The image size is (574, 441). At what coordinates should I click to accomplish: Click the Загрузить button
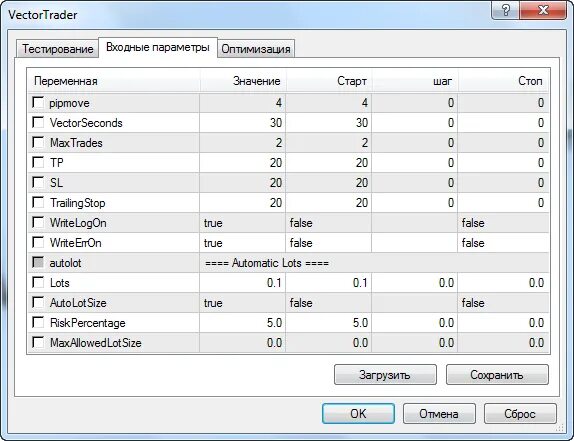(385, 374)
